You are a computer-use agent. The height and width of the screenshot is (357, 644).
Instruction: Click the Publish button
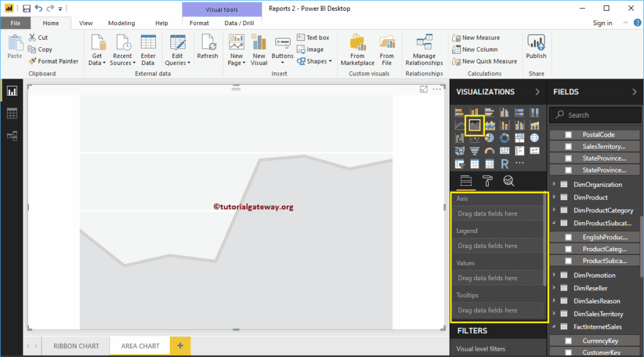(536, 47)
